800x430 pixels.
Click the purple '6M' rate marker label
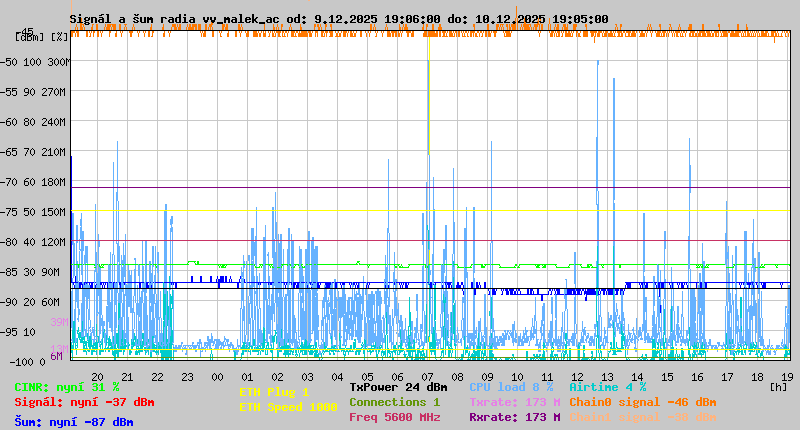coord(56,356)
